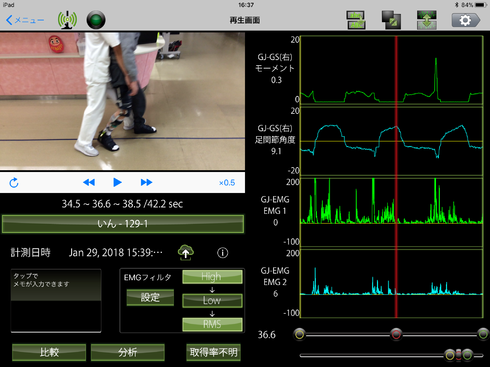Tap the Bluetooth icon in status bar
The width and height of the screenshot is (490, 367).
pos(457,5)
